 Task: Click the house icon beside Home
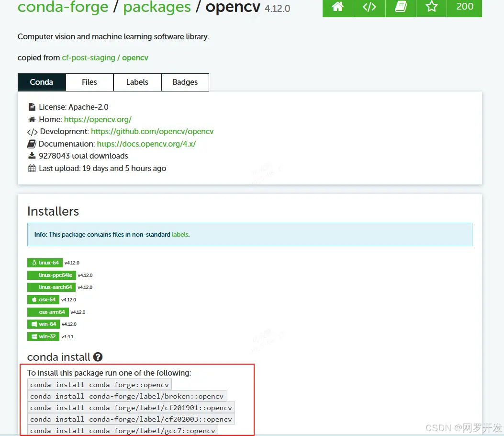(x=32, y=120)
